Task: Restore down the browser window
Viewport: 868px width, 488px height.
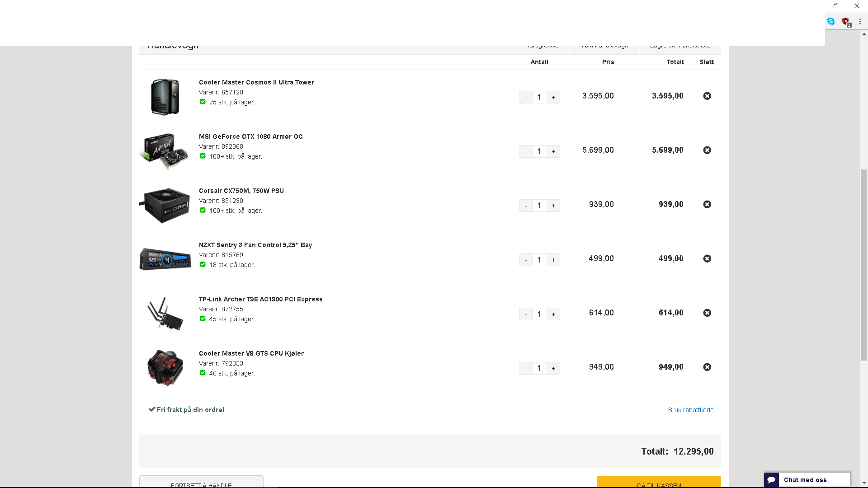Action: click(x=835, y=6)
